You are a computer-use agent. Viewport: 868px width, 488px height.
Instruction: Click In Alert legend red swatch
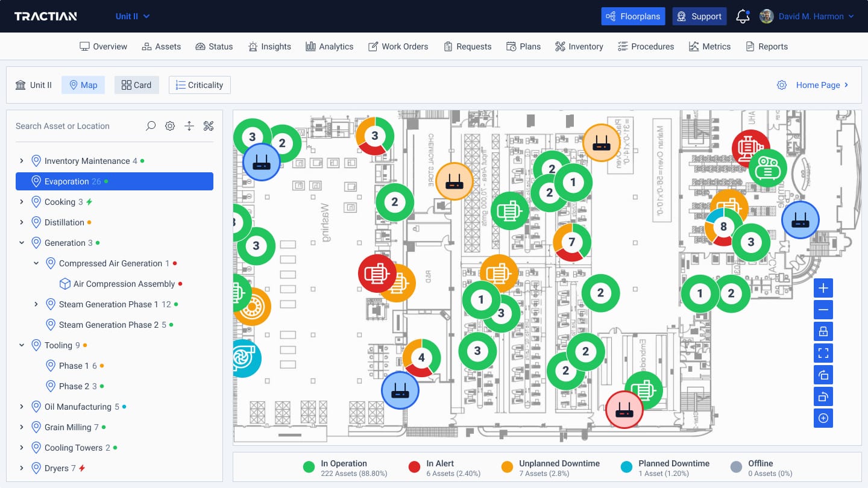click(414, 467)
